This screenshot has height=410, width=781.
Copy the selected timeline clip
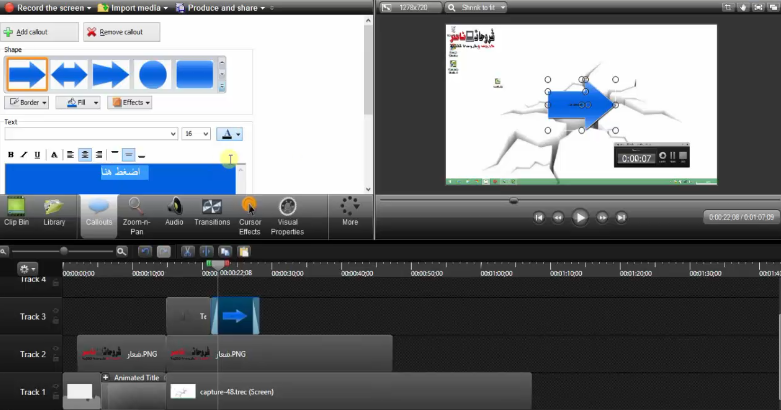pos(225,252)
